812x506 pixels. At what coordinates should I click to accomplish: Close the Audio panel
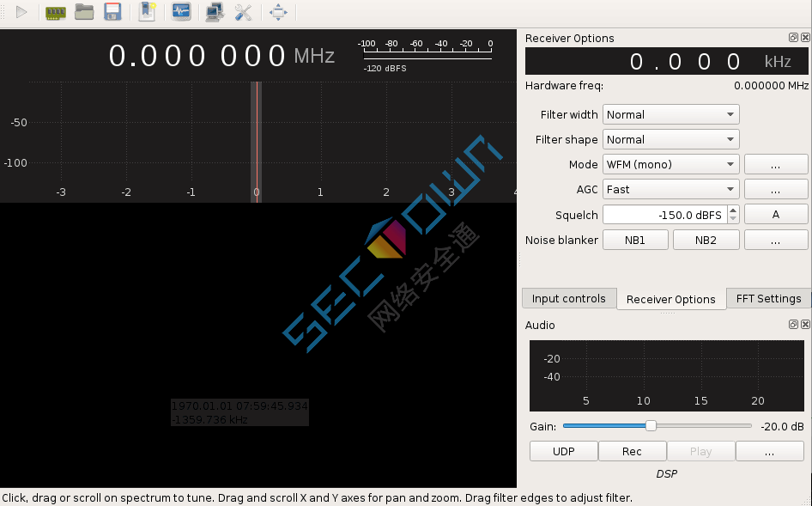(805, 324)
